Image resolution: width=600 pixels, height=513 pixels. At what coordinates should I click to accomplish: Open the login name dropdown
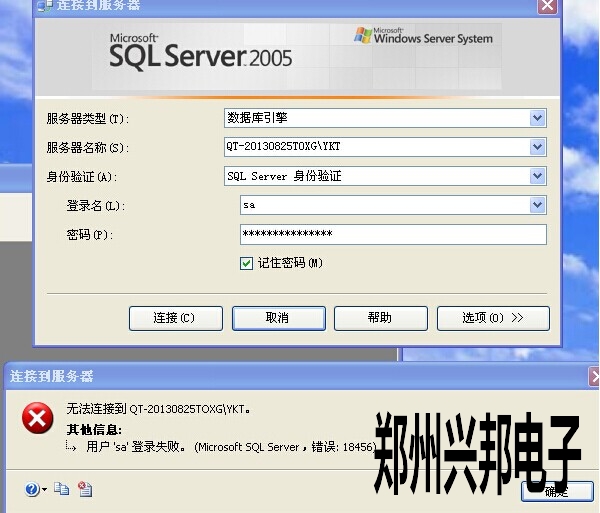pyautogui.click(x=538, y=205)
